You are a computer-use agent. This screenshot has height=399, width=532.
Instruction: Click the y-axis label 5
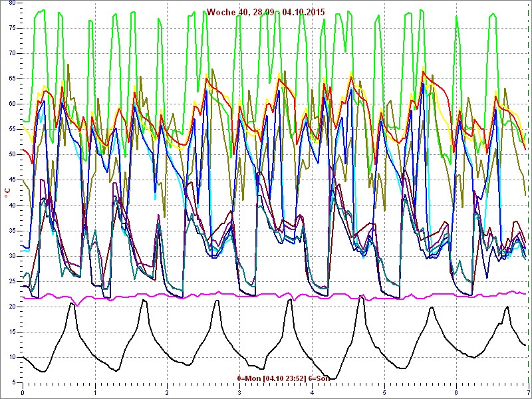[x=13, y=383]
